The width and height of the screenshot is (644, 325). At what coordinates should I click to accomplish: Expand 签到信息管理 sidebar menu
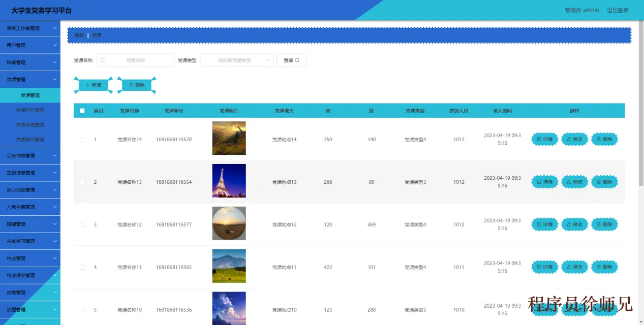(x=30, y=173)
